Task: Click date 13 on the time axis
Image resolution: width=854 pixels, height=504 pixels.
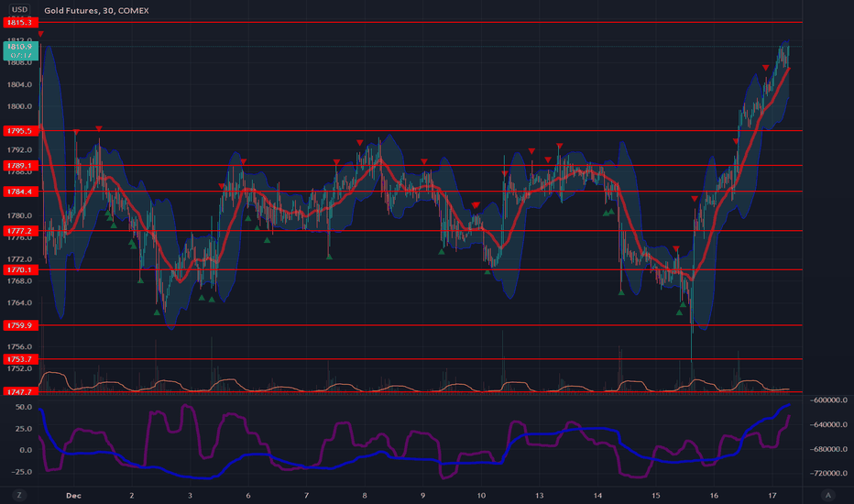Action: (x=539, y=495)
